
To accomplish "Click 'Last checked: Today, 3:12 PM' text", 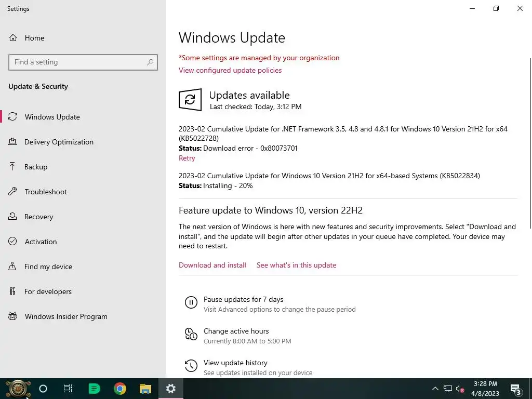I will tap(256, 107).
